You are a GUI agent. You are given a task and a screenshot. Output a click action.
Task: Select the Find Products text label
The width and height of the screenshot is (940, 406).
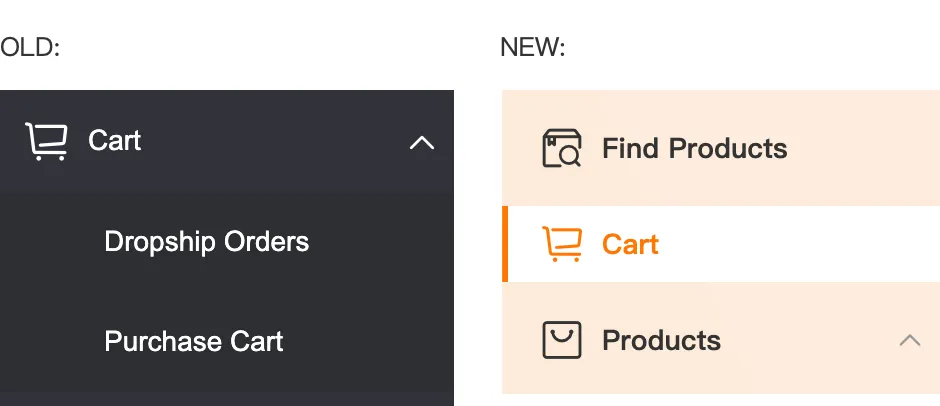tap(694, 149)
